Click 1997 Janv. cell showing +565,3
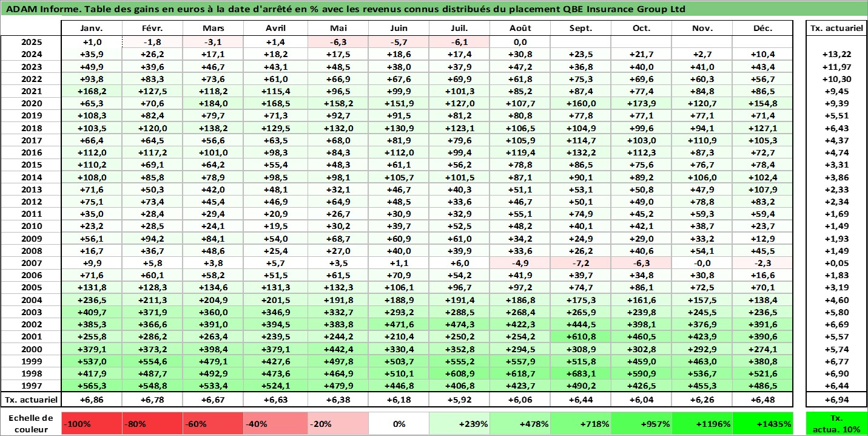 coord(92,386)
